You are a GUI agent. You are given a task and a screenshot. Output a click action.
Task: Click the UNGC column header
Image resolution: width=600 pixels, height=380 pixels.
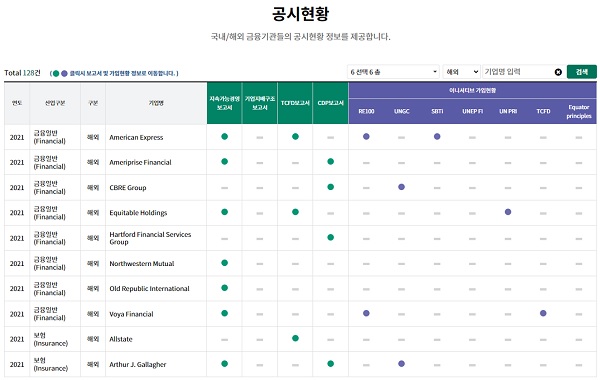pos(401,111)
